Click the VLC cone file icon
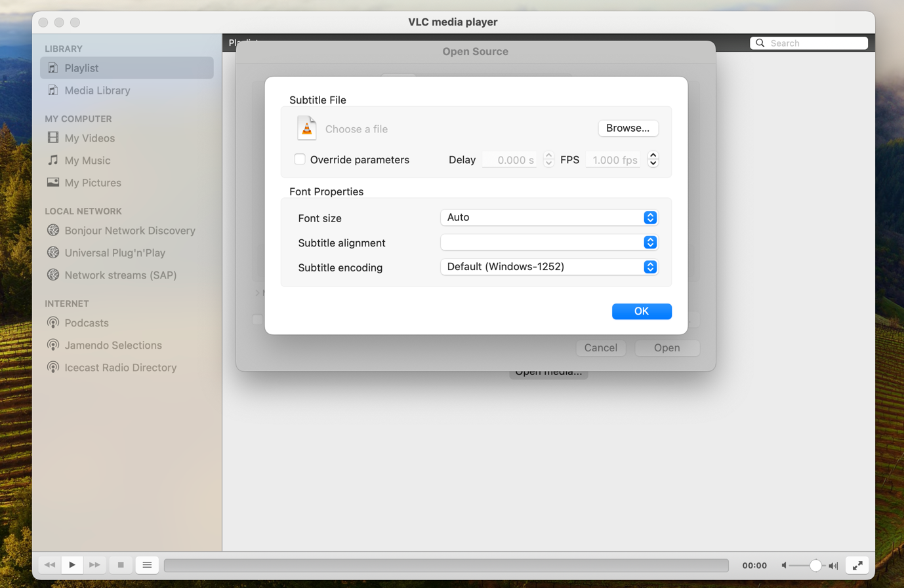The image size is (904, 588). (306, 128)
